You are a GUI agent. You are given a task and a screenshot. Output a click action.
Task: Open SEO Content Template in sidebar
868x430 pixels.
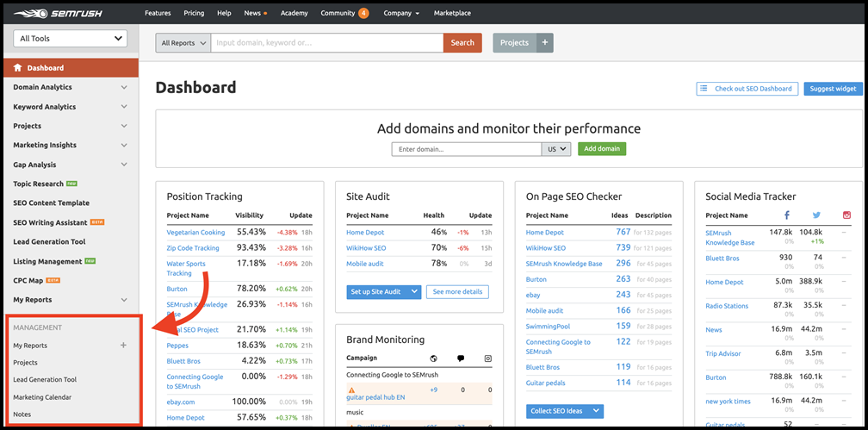(x=51, y=203)
